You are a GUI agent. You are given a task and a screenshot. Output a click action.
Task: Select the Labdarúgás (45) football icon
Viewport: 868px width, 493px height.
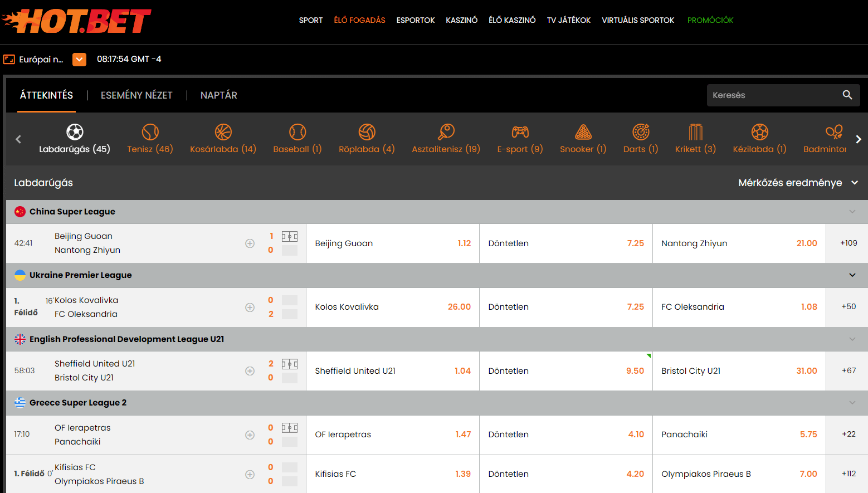(x=75, y=132)
